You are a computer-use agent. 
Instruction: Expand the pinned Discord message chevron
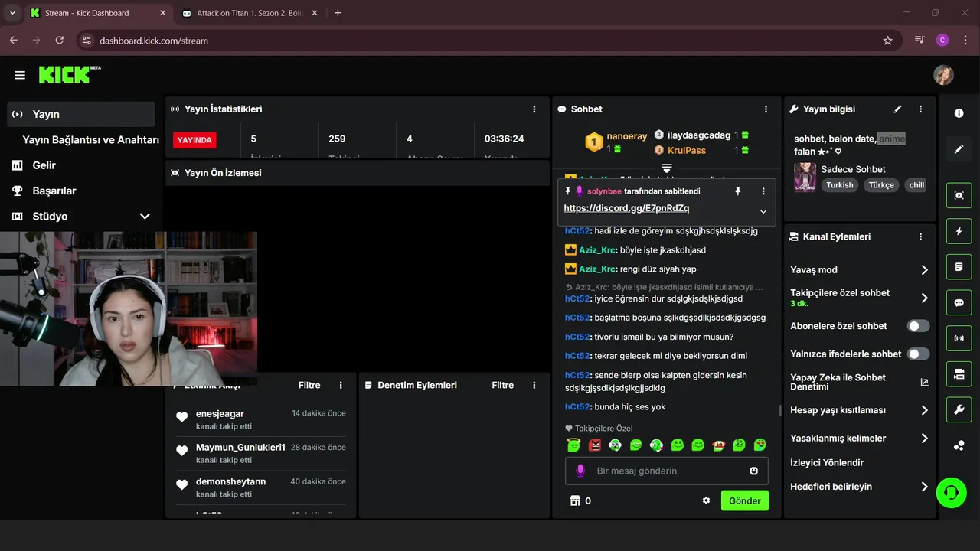[x=763, y=211]
